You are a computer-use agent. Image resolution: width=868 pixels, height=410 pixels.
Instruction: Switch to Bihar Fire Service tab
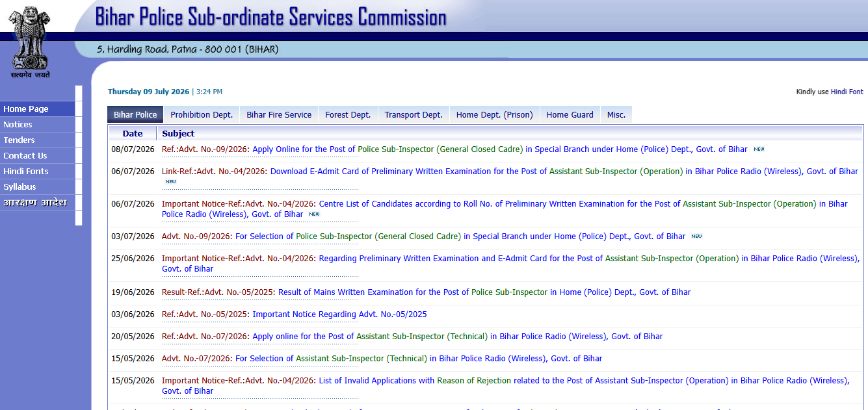click(279, 114)
